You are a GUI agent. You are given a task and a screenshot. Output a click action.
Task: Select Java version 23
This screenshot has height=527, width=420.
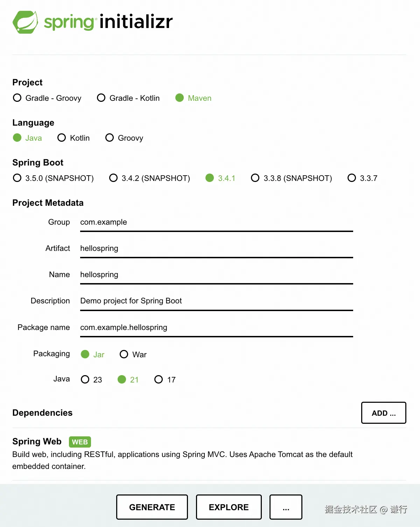[x=85, y=380]
